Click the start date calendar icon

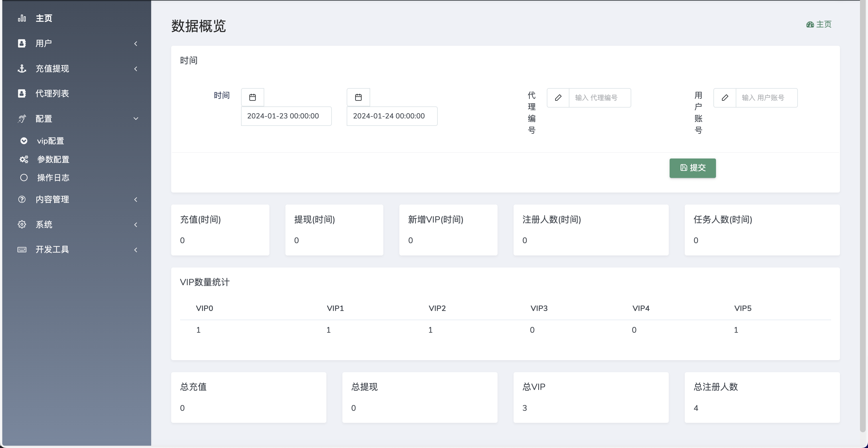[252, 97]
